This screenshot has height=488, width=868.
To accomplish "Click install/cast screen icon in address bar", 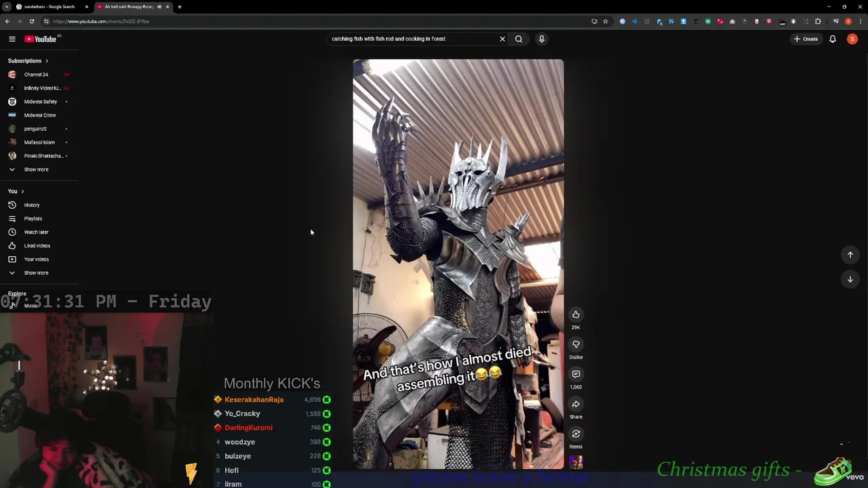I will [594, 21].
